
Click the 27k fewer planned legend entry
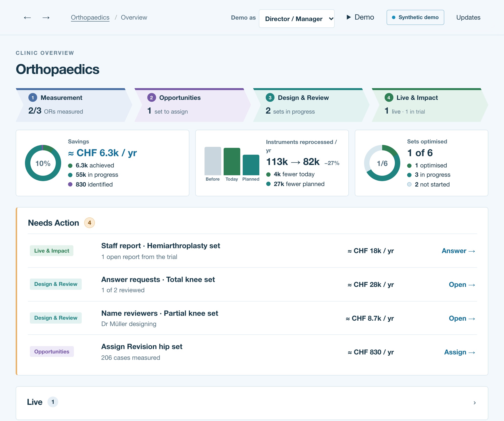[x=295, y=184]
